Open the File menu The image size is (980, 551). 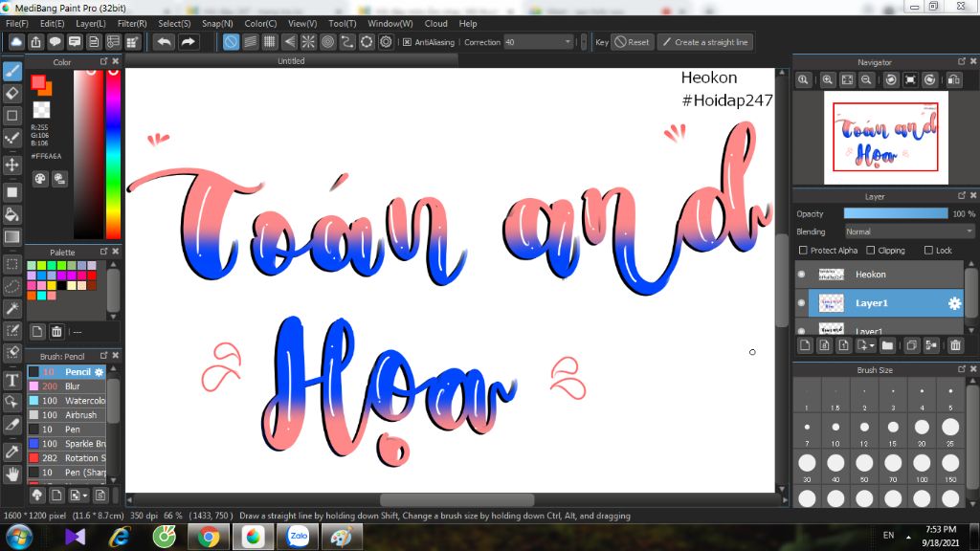click(x=17, y=24)
